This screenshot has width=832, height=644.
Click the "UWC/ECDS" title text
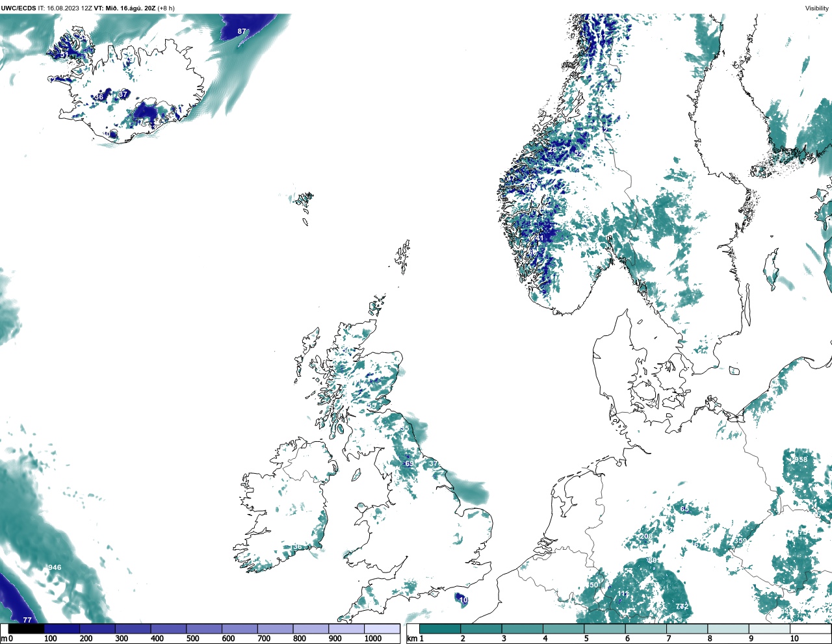[18, 8]
